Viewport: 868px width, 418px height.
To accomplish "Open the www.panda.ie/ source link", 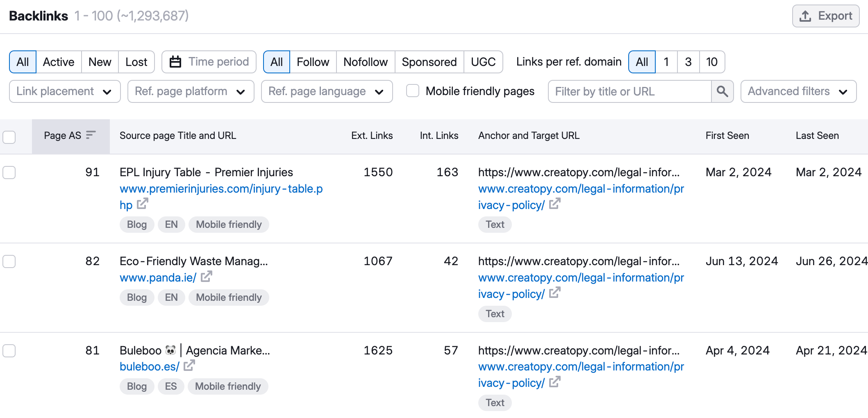I will pyautogui.click(x=158, y=277).
